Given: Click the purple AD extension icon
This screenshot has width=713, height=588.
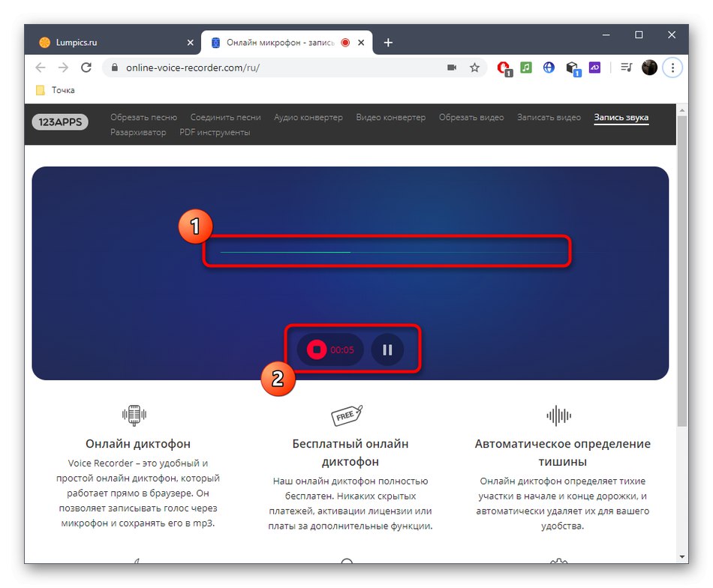Looking at the screenshot, I should point(594,67).
